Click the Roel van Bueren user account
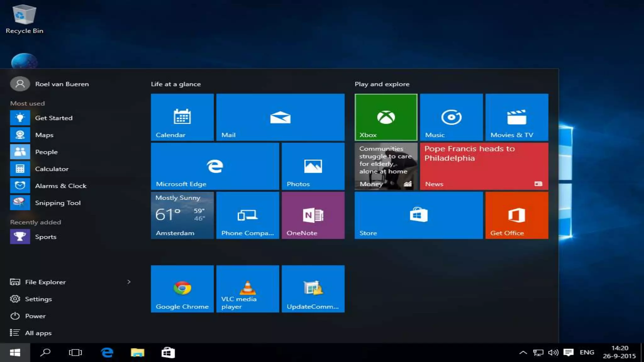644x362 pixels. [x=50, y=84]
